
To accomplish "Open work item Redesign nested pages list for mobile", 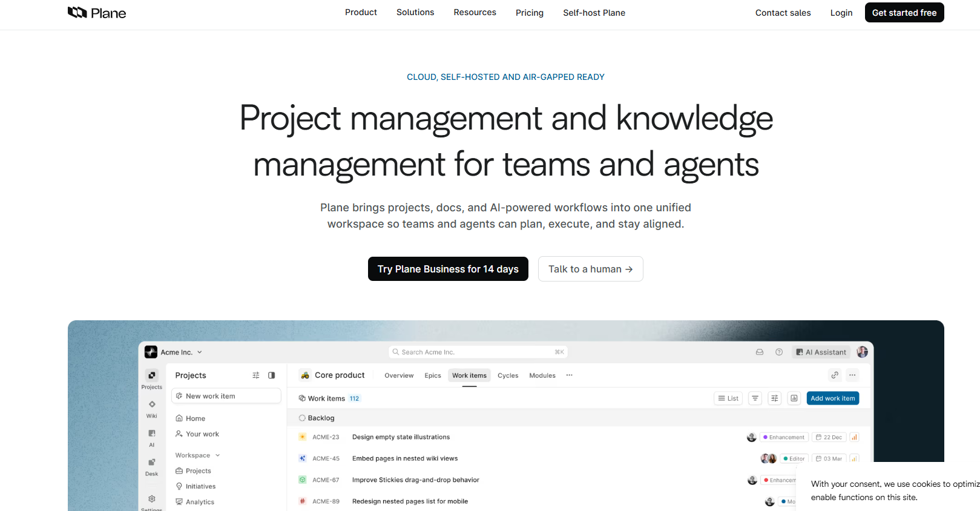I will (410, 501).
